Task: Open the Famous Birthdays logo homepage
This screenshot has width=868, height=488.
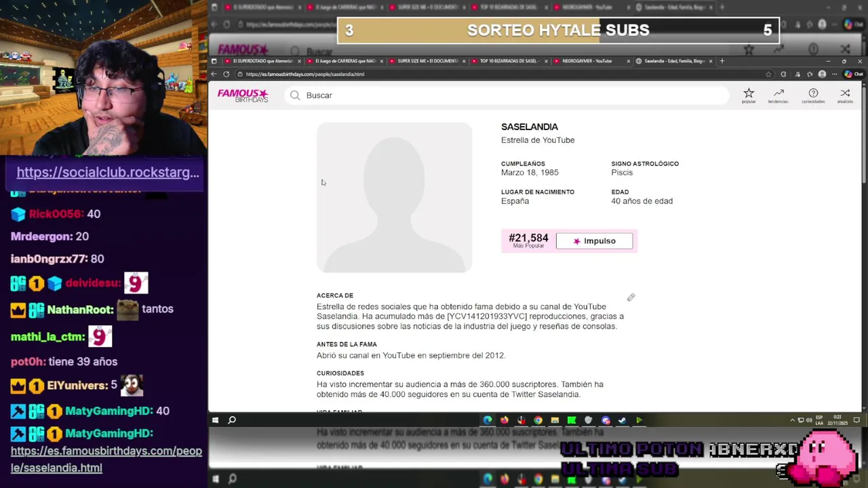Action: point(243,96)
